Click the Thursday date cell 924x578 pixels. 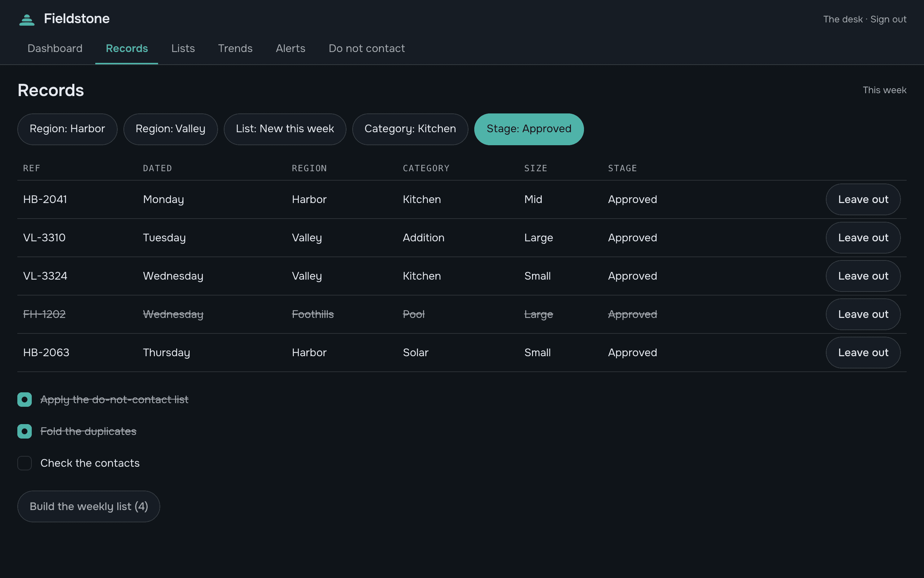coord(166,353)
